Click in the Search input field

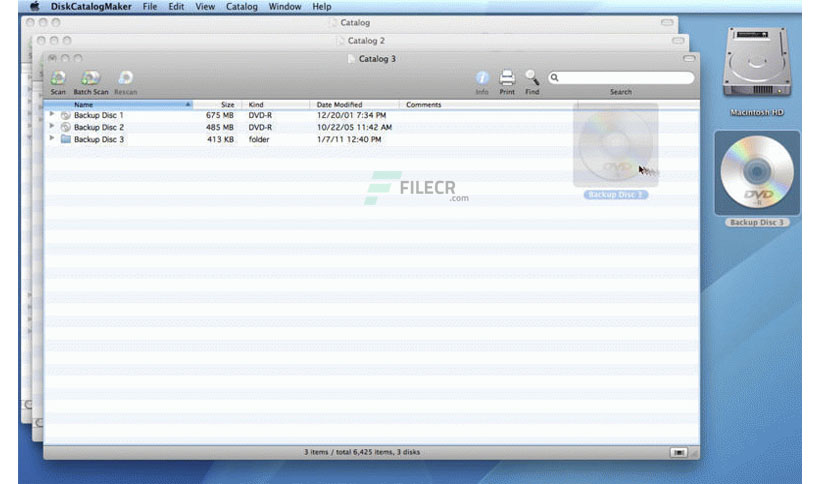(621, 78)
